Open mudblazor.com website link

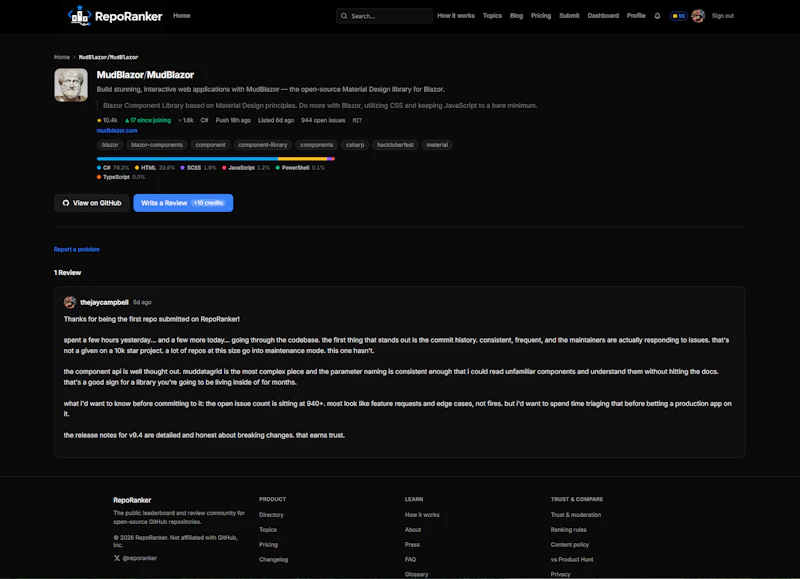point(117,131)
